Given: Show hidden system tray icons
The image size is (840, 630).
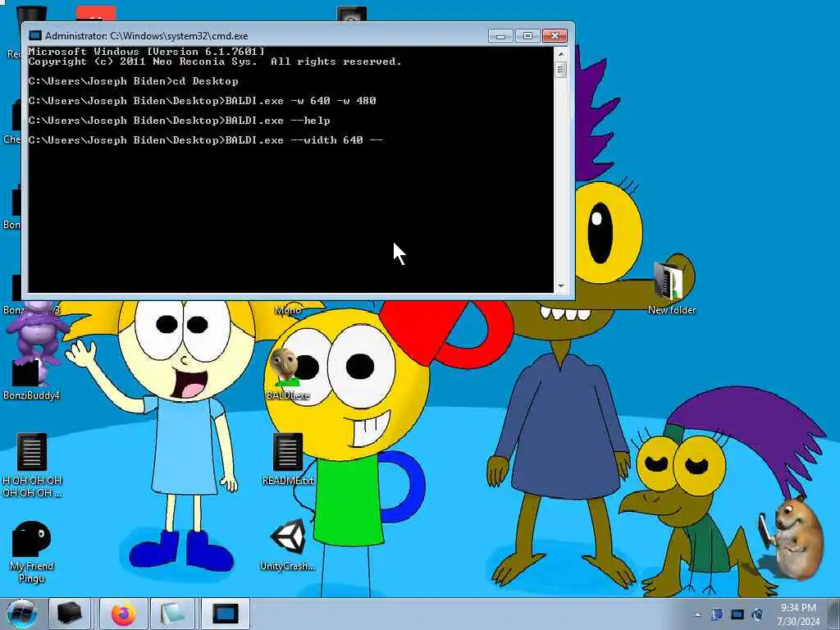Looking at the screenshot, I should click(x=697, y=614).
